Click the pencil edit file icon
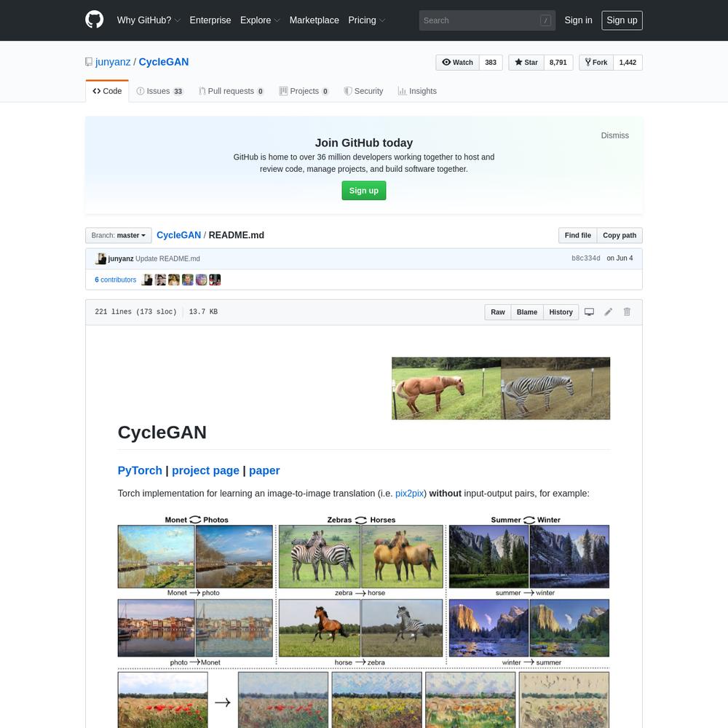The width and height of the screenshot is (728, 728). click(x=608, y=312)
